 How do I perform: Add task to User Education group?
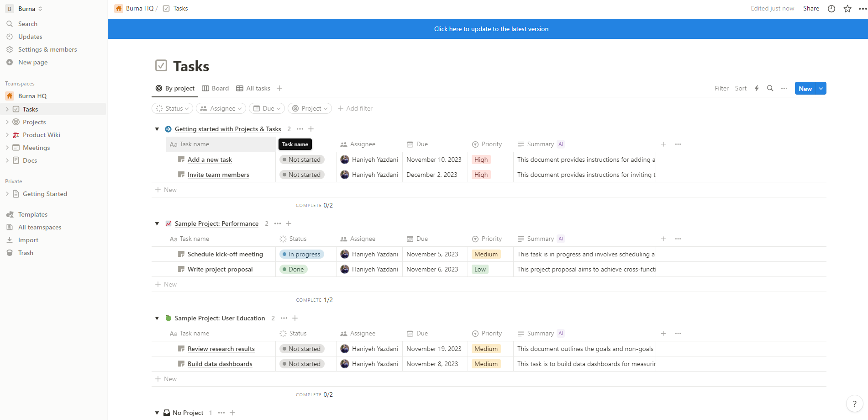click(x=295, y=318)
